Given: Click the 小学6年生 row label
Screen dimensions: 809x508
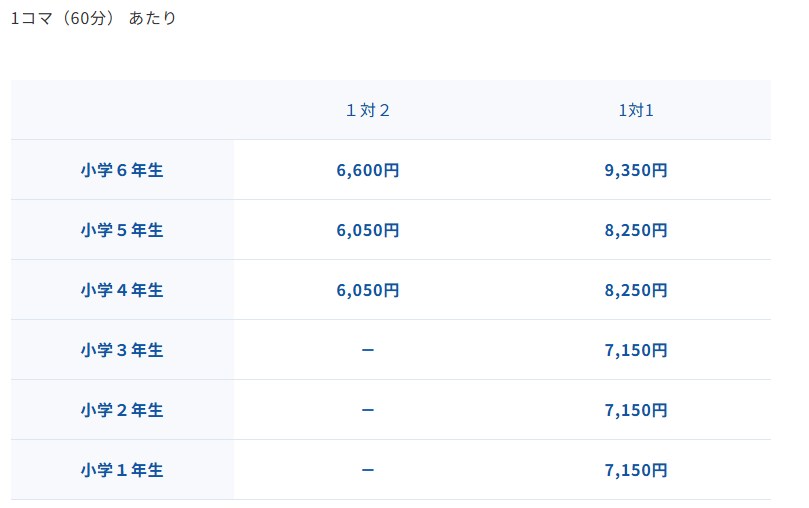Looking at the screenshot, I should pyautogui.click(x=122, y=170).
